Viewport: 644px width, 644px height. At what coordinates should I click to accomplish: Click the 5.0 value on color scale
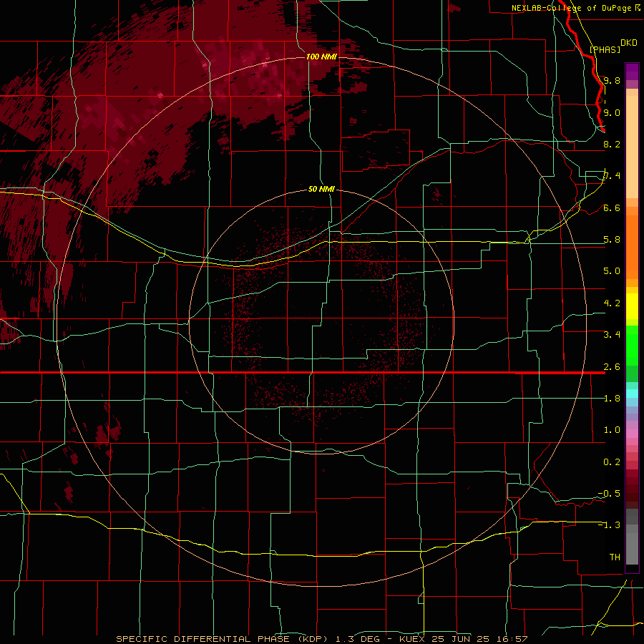point(612,271)
